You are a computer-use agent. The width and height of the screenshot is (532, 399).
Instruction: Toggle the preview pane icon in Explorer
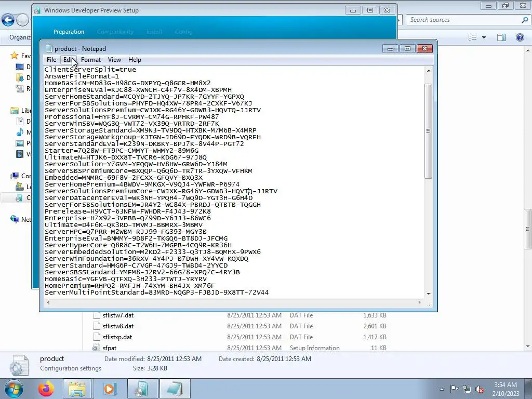(x=501, y=37)
